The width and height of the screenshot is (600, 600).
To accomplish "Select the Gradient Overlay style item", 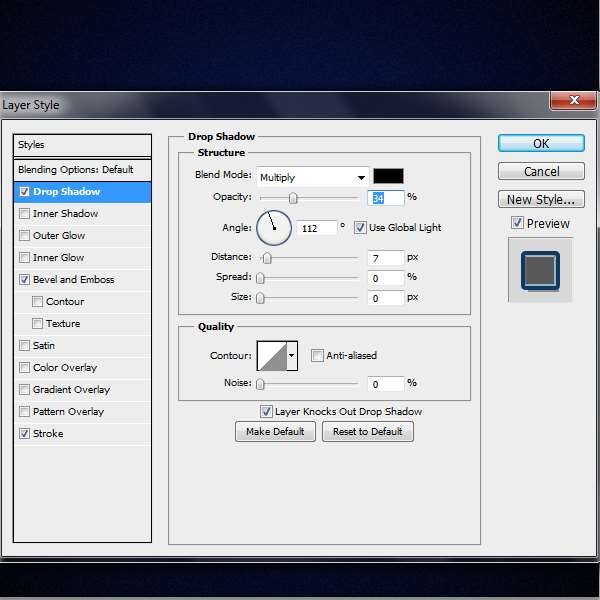I will pyautogui.click(x=71, y=390).
